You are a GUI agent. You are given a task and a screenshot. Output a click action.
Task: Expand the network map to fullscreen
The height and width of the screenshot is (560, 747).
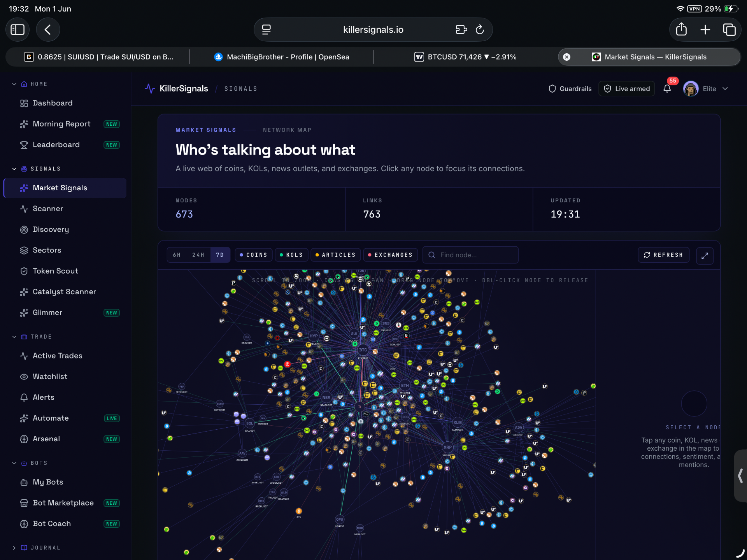click(705, 256)
